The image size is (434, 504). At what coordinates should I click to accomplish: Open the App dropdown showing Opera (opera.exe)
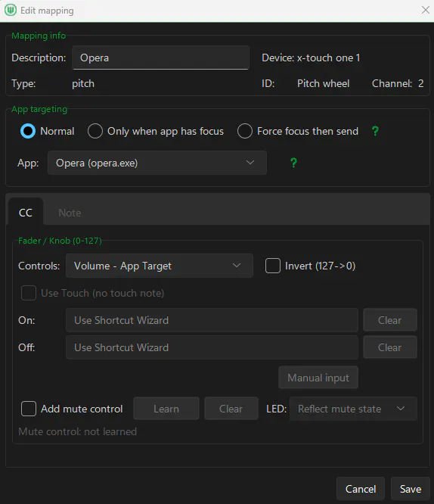click(157, 163)
